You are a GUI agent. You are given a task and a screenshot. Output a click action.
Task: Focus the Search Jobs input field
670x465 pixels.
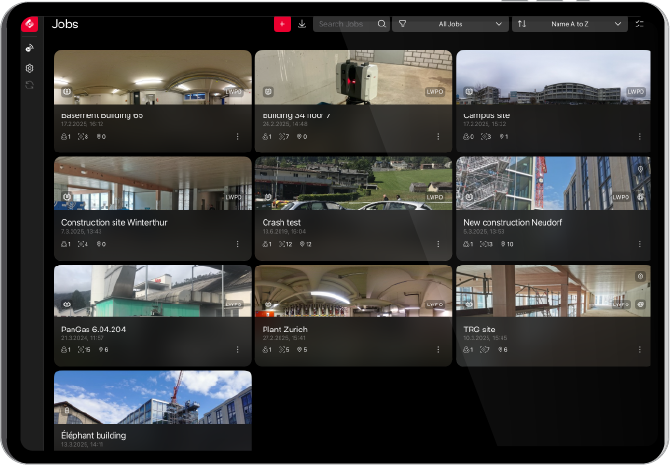(351, 24)
